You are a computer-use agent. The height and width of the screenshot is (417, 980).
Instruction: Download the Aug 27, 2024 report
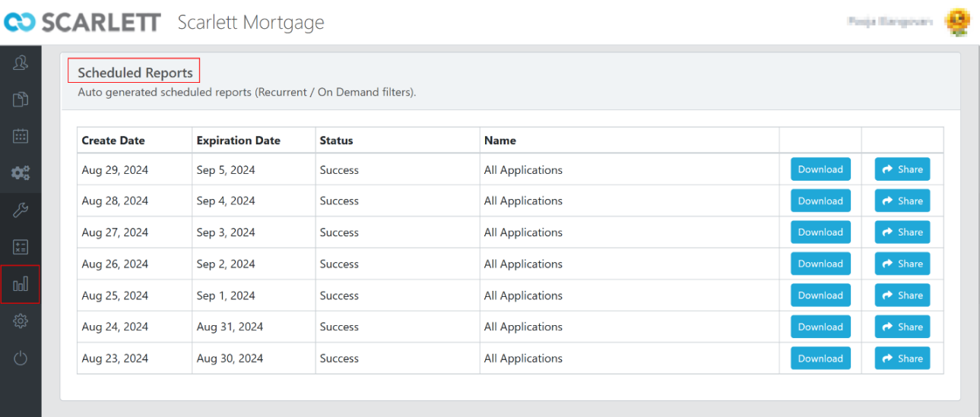coord(820,232)
